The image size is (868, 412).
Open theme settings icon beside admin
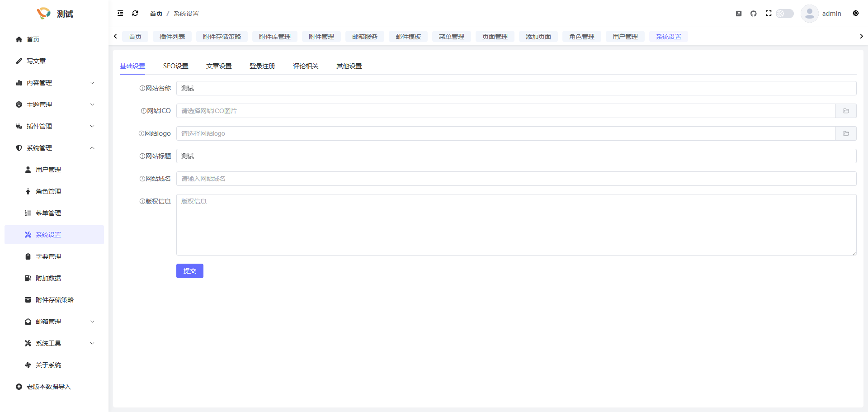coord(855,14)
